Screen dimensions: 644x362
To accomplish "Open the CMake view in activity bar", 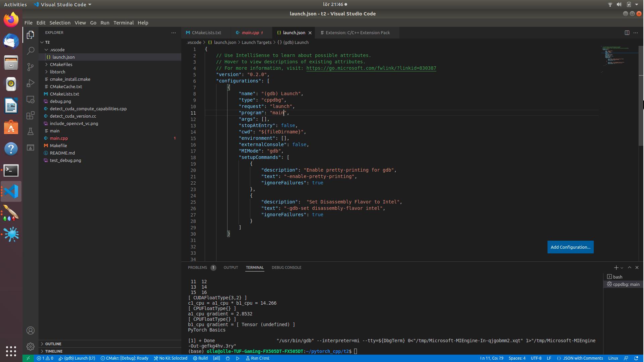I will [x=30, y=148].
